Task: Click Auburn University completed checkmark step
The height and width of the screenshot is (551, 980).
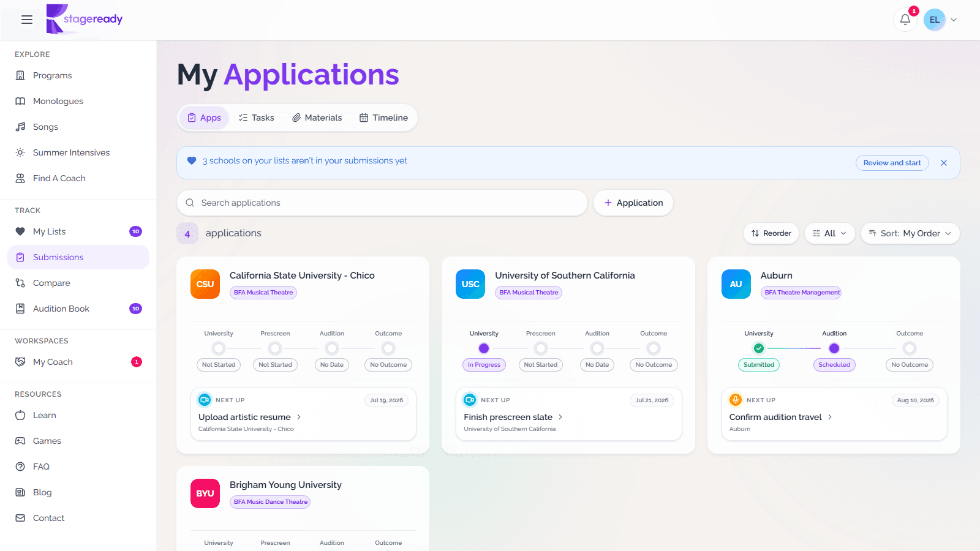Action: pos(759,348)
